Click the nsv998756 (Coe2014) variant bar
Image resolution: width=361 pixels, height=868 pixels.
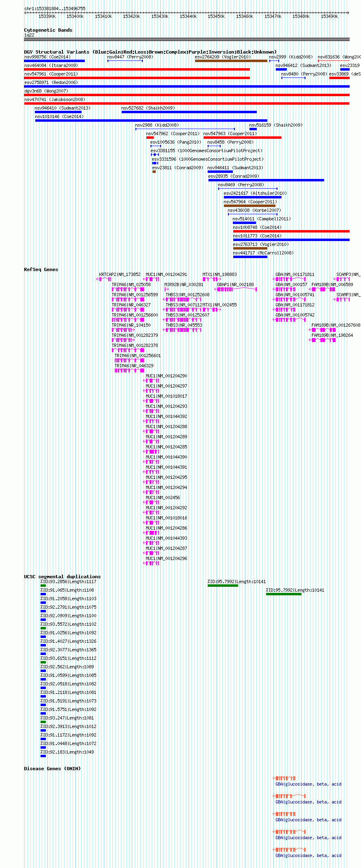click(x=54, y=61)
